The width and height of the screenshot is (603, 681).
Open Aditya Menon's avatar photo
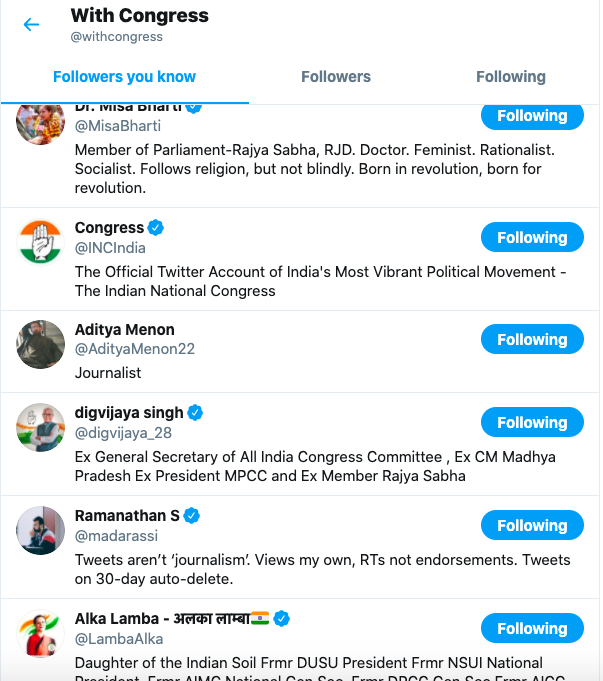pyautogui.click(x=40, y=344)
